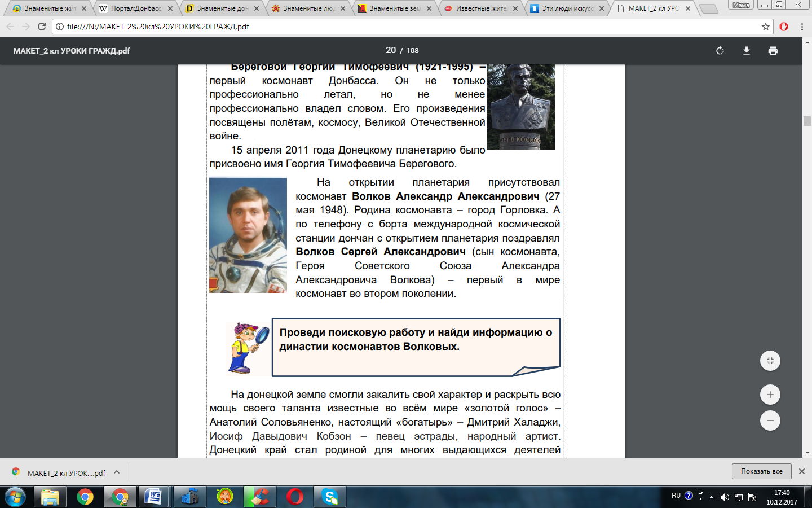Go forward in browser history

[x=26, y=27]
